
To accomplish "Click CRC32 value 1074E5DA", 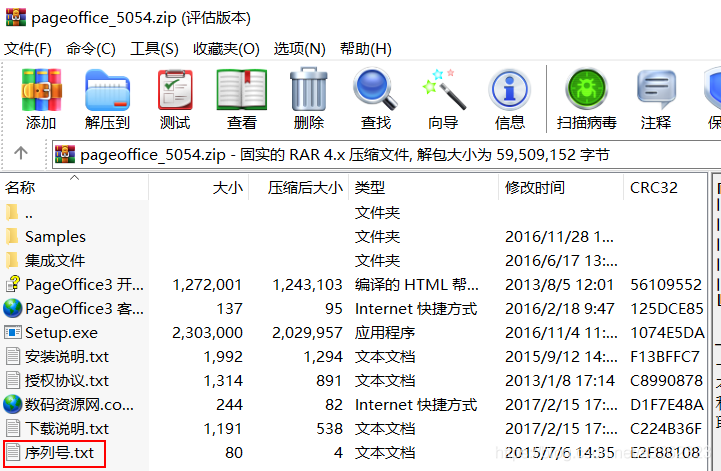I will pyautogui.click(x=667, y=332).
